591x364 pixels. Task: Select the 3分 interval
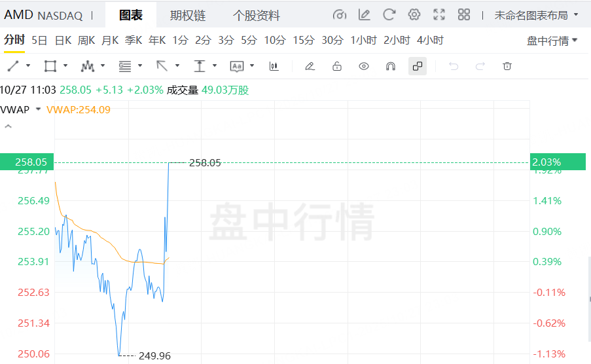pos(226,40)
